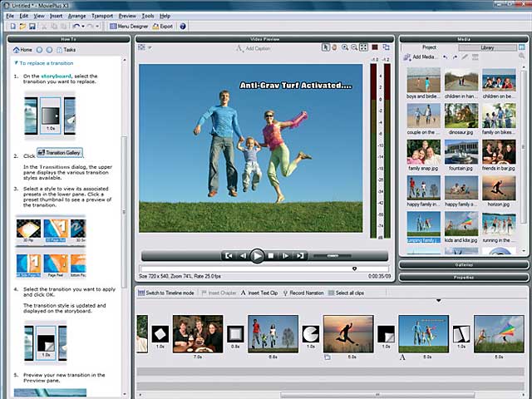Open the Transport menu
Screen dimensions: 532x399
pos(102,16)
